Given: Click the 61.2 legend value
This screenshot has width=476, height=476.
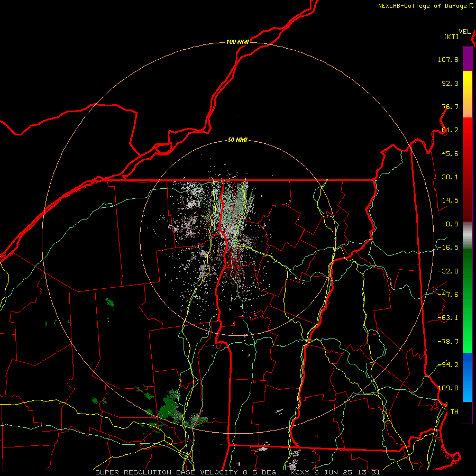Looking at the screenshot, I should click(450, 130).
